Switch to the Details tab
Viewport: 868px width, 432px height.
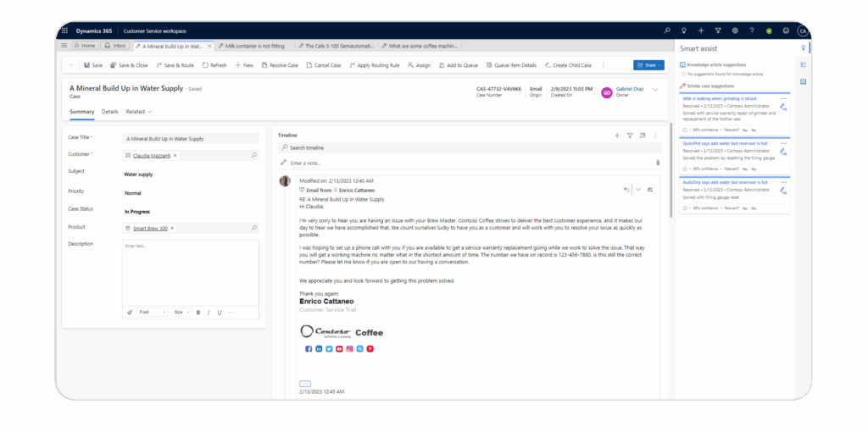(x=110, y=112)
